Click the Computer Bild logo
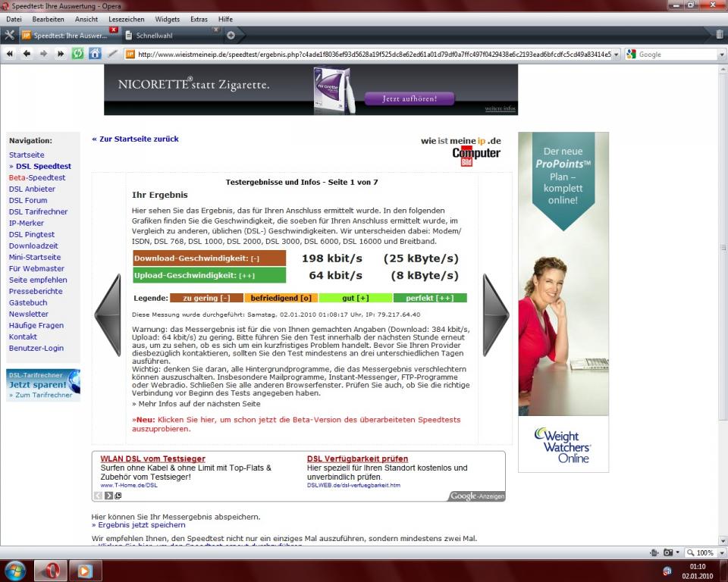This screenshot has height=582, width=728. click(476, 156)
